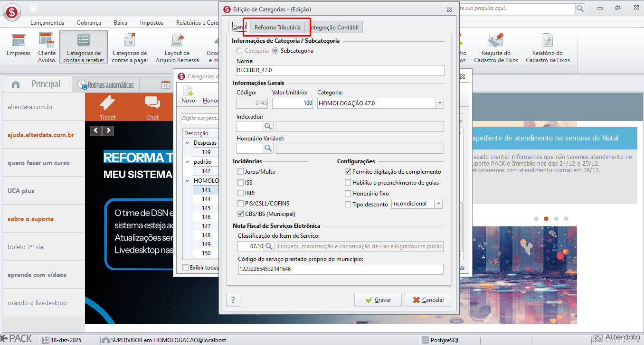
Task: Select Categorias de contas a receber ribbon icon
Action: pos(84,47)
